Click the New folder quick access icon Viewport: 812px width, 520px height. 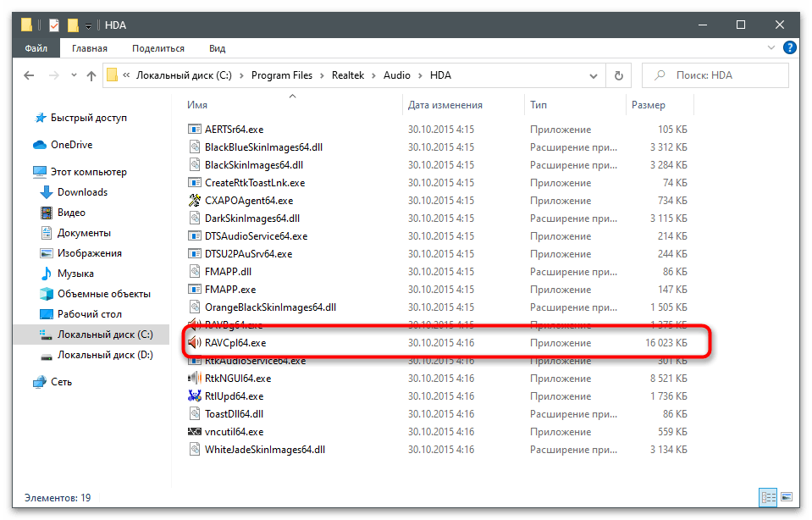coord(73,25)
